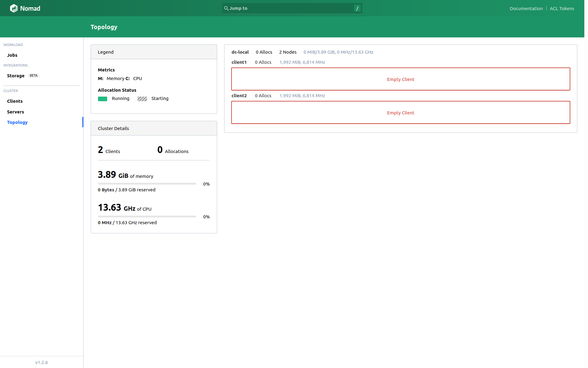Click the Metrics heading in Legend
The image size is (588, 368).
(106, 70)
